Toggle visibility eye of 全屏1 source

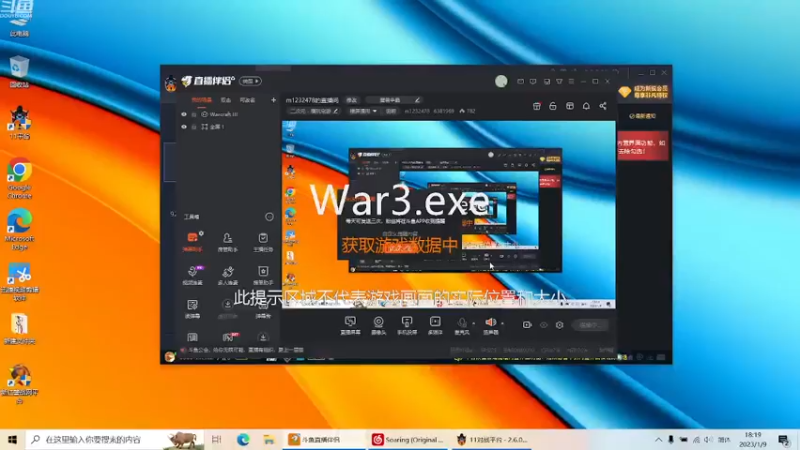tap(184, 127)
